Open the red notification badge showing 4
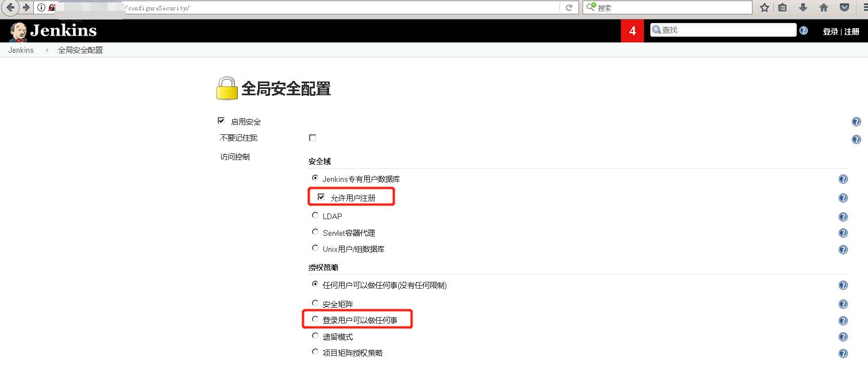868x369 pixels. pos(632,31)
